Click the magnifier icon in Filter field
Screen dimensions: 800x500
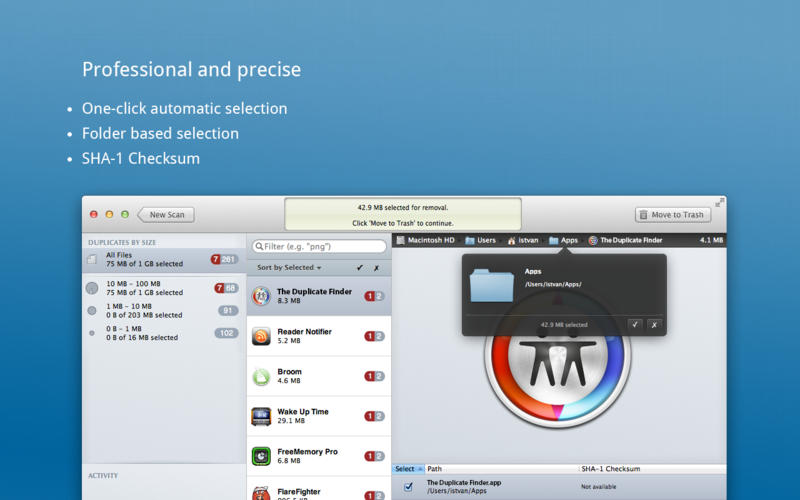(259, 246)
